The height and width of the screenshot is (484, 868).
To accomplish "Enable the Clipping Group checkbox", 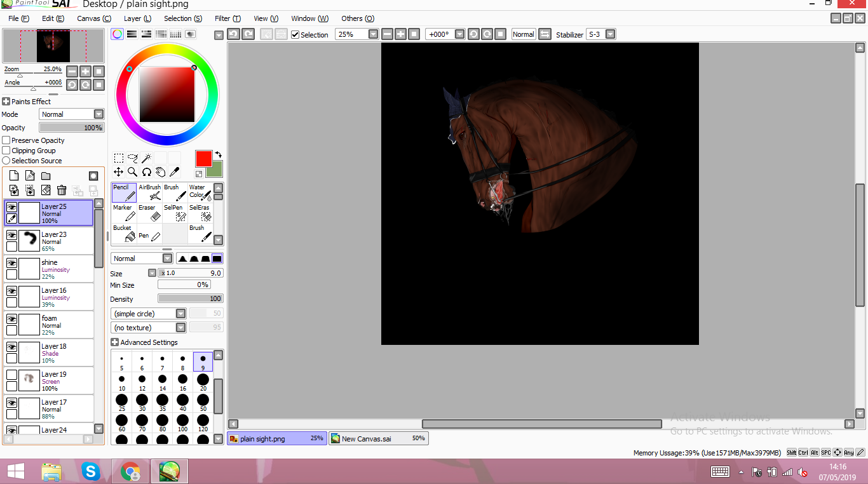I will tap(6, 151).
